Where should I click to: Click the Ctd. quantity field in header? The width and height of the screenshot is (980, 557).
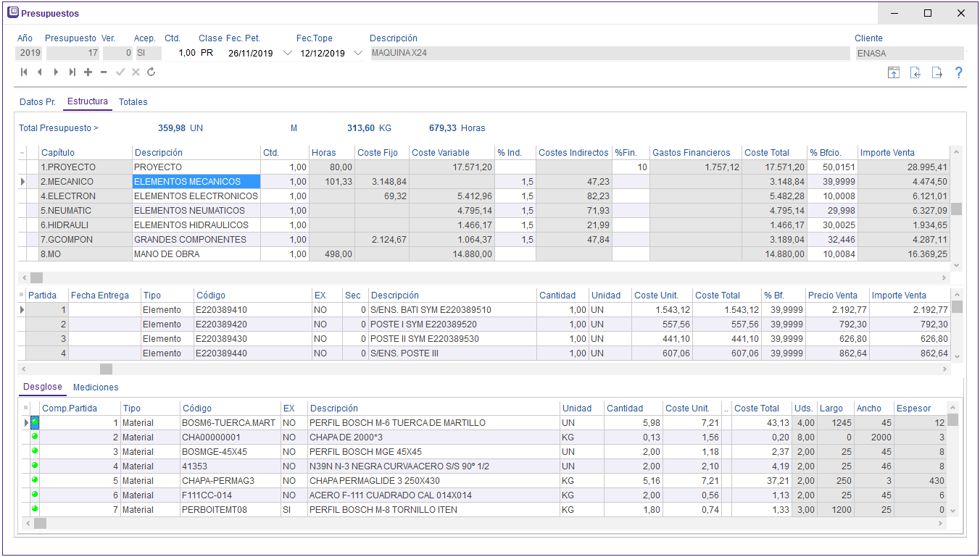[180, 54]
